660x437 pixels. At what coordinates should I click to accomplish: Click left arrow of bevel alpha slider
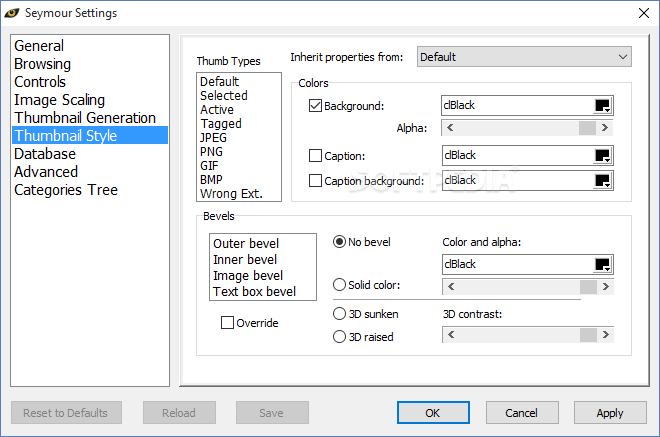(x=451, y=287)
